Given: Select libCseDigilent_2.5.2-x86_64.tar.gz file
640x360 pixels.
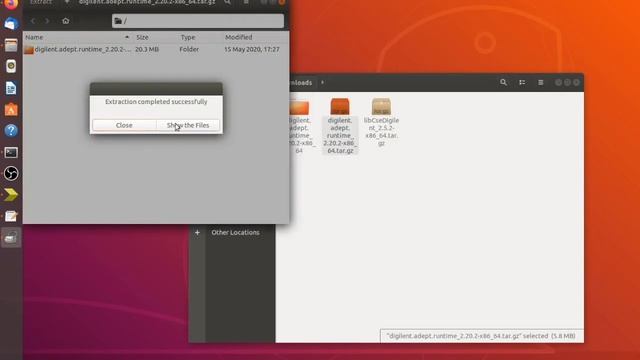Looking at the screenshot, I should [381, 122].
